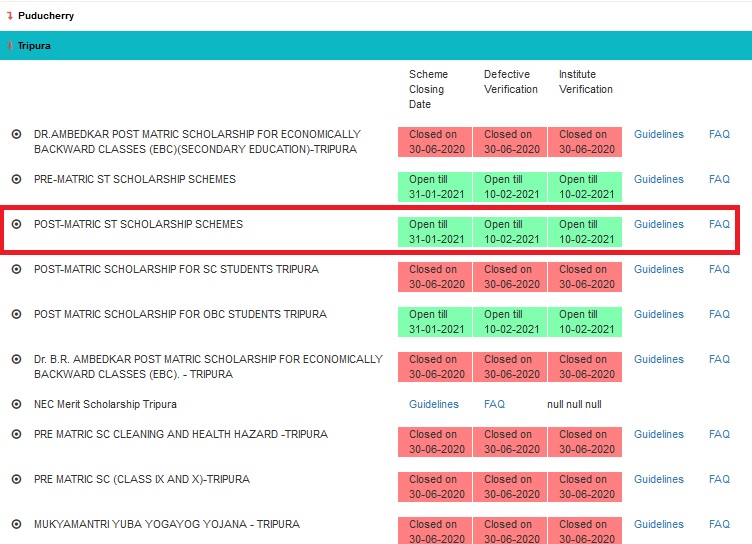
Task: Click bullet icon beside POST MATRIC OBC STUDENTS scheme
Action: click(x=16, y=314)
